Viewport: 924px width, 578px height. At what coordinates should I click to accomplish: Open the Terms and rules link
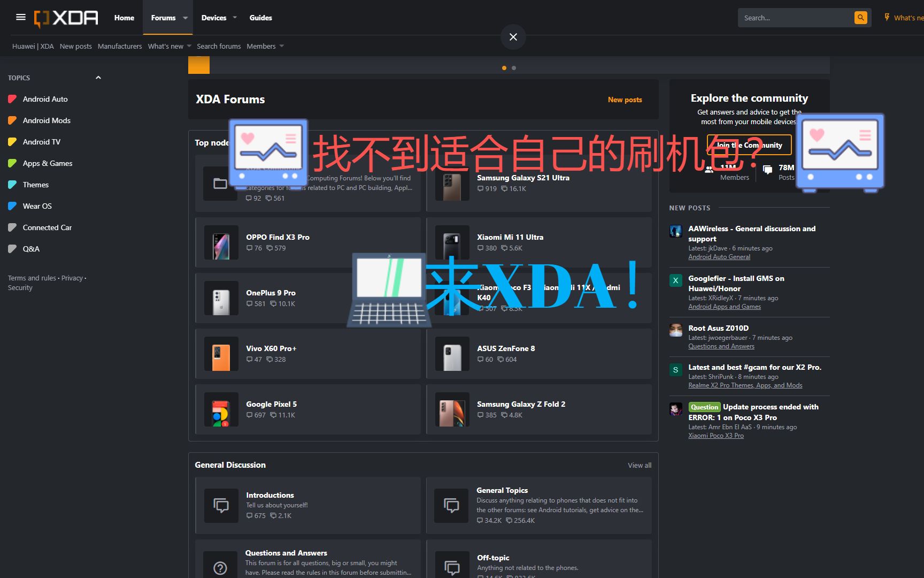coord(32,278)
